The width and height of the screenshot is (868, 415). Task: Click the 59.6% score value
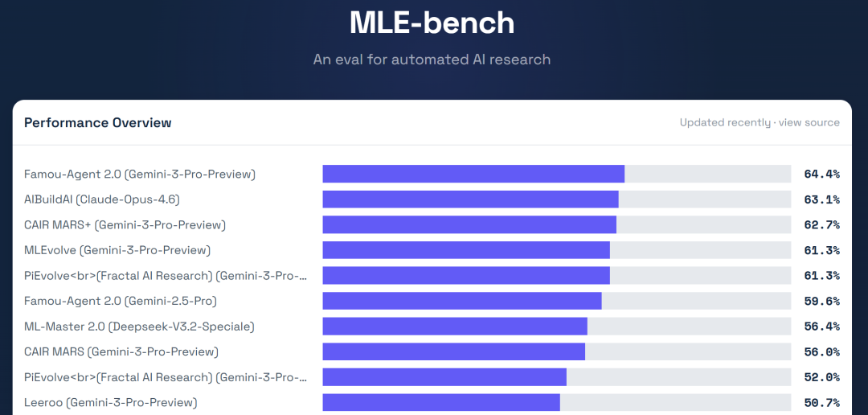click(821, 301)
